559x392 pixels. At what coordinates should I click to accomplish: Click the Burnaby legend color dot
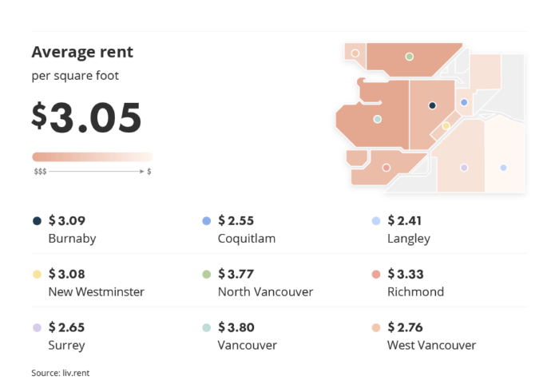37,221
